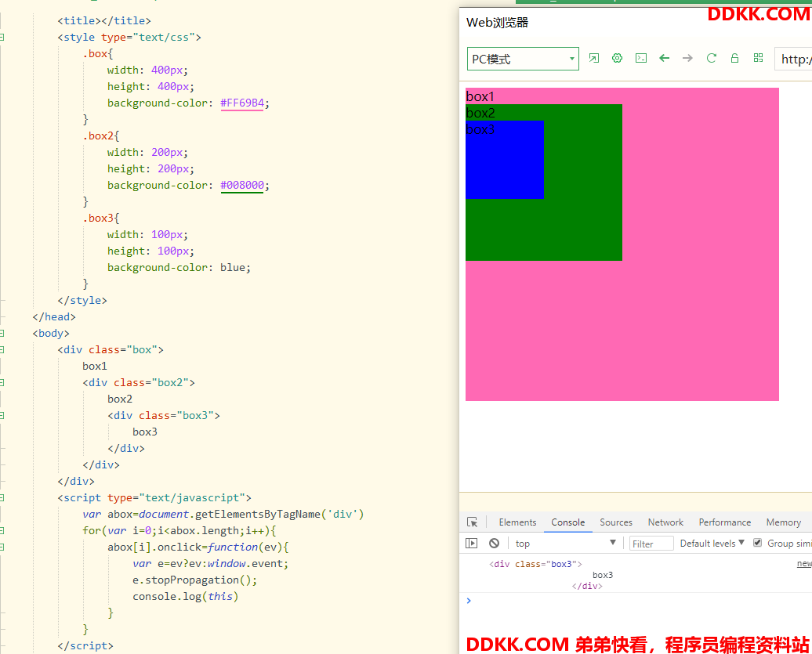The image size is (812, 654).
Task: Click the console Filter input field
Action: [651, 544]
